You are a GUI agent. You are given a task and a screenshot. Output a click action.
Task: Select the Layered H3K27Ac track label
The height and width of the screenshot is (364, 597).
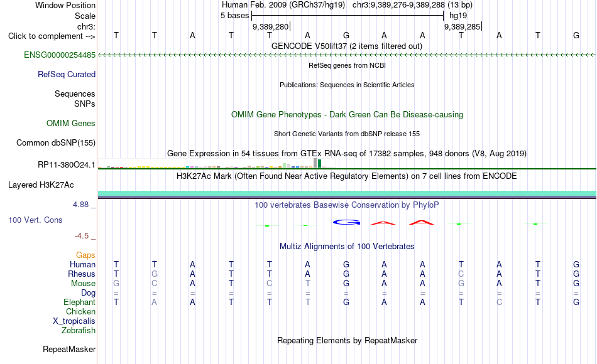(x=41, y=185)
